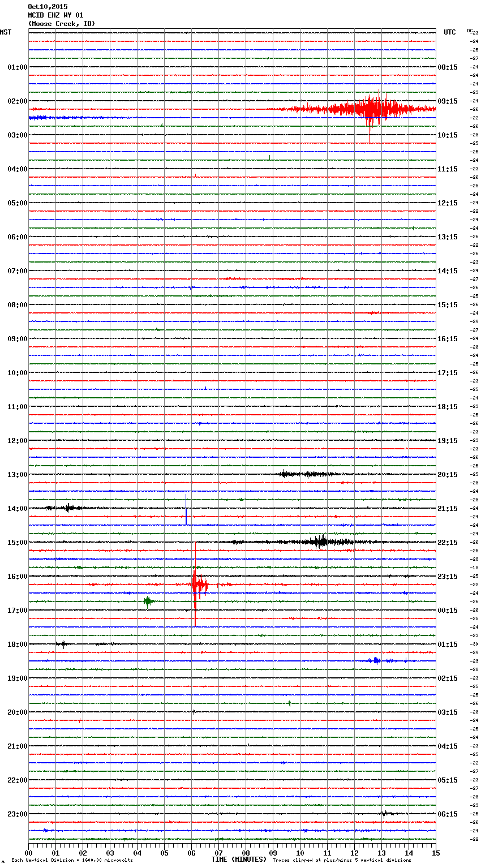Click the bottom minute-axis tick label "15"
Viewport: 481px width, 868px height.
(x=436, y=853)
